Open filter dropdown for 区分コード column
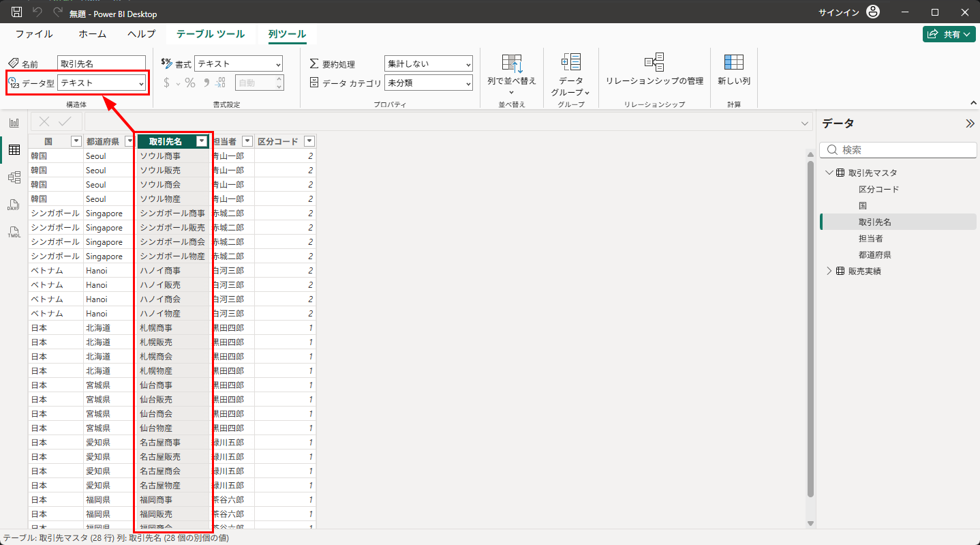 tap(309, 141)
